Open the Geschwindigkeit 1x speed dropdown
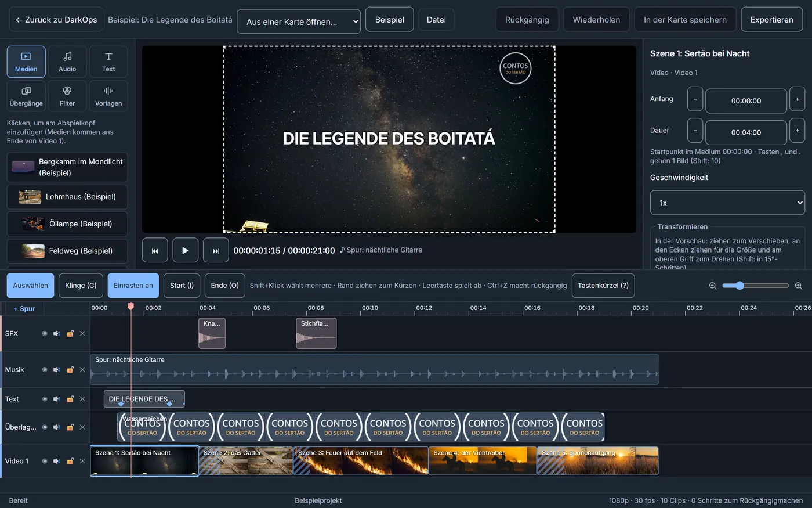 click(x=727, y=203)
